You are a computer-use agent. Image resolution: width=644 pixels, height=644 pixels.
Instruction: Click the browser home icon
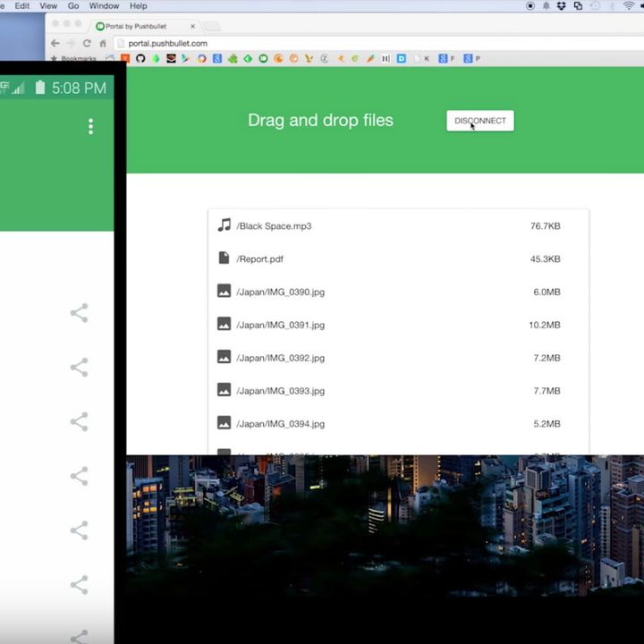point(103,43)
